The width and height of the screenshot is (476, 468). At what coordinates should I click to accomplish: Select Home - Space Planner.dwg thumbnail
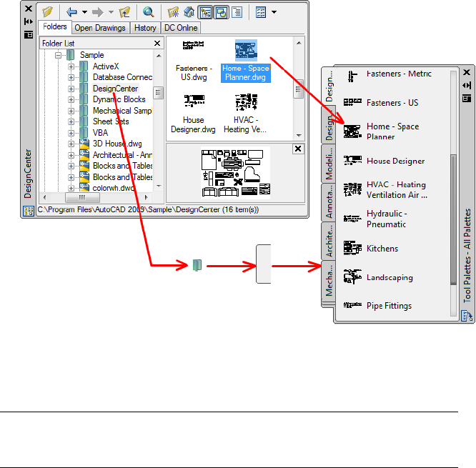coord(246,61)
